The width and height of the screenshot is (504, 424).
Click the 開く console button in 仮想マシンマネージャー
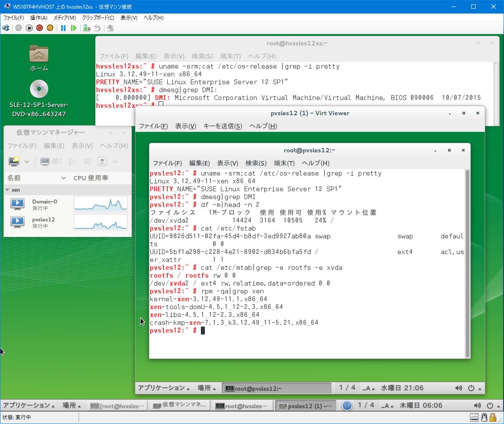(52, 162)
